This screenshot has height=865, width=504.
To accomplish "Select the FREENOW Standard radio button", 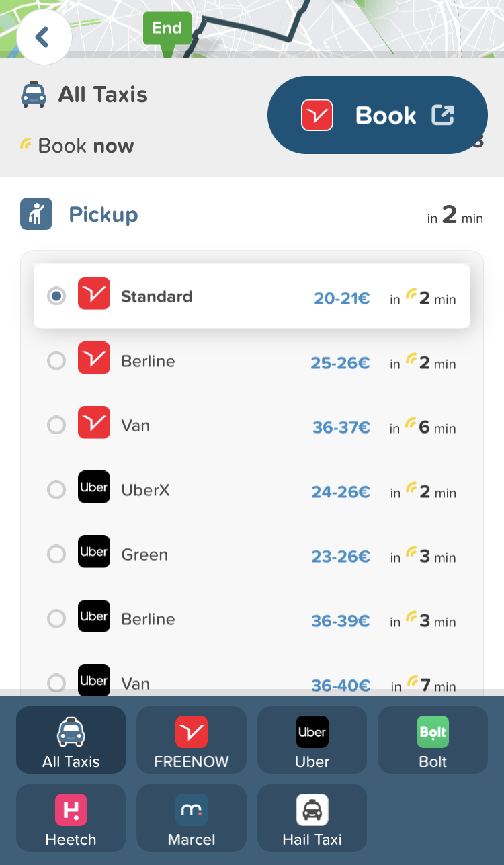I will 56,296.
